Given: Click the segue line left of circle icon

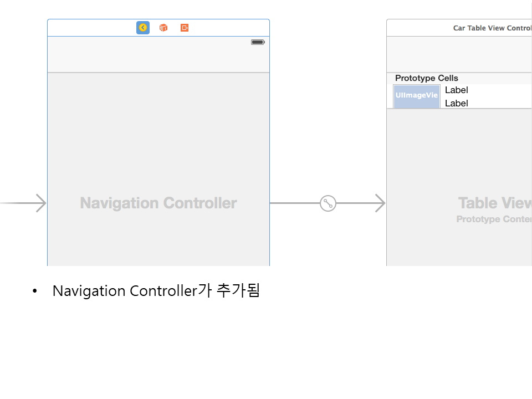Looking at the screenshot, I should tap(294, 203).
